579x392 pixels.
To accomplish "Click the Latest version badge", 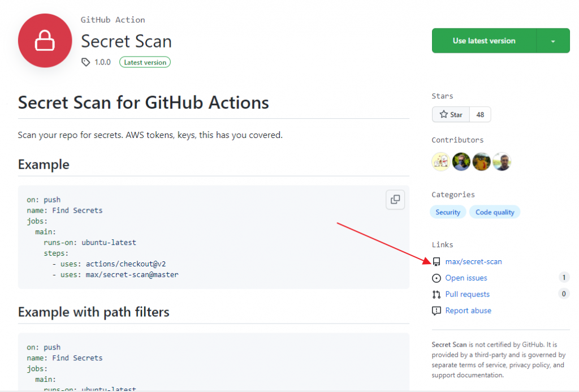I will point(145,62).
